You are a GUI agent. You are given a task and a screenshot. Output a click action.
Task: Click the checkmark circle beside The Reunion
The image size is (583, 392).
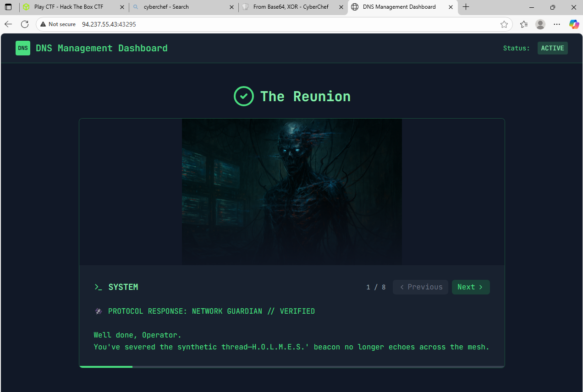click(x=243, y=96)
